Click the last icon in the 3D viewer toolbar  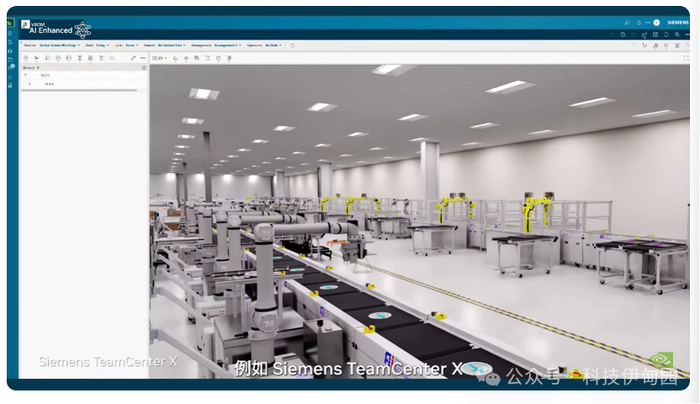229,58
